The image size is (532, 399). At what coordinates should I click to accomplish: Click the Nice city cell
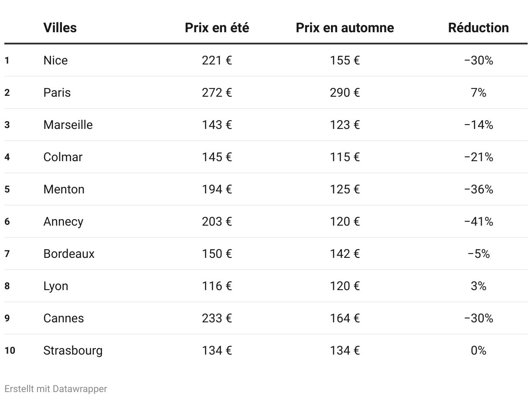point(55,60)
